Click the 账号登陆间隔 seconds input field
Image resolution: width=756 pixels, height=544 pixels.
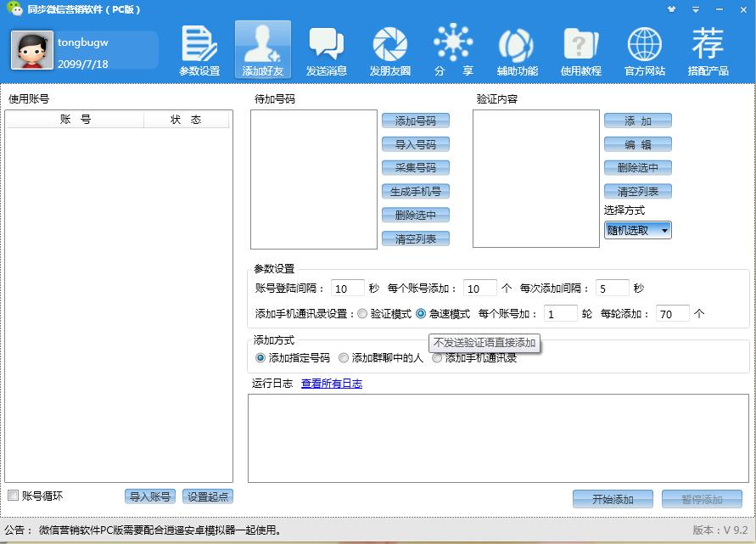pyautogui.click(x=348, y=289)
